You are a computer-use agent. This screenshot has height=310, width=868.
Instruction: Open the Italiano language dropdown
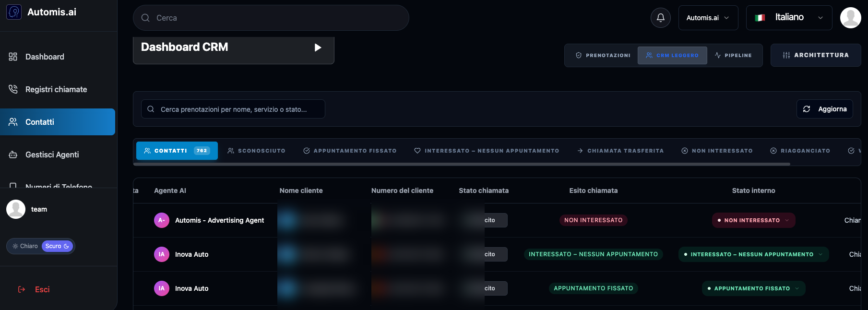(x=789, y=18)
